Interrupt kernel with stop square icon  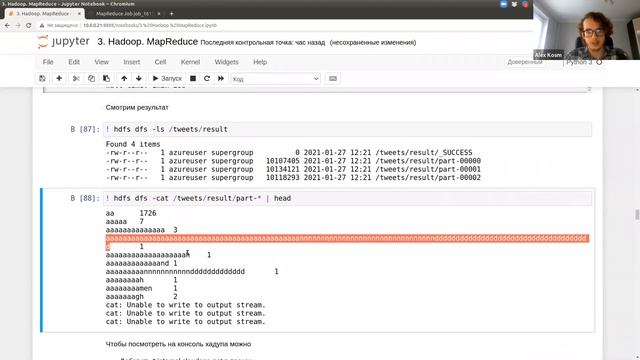pos(193,78)
